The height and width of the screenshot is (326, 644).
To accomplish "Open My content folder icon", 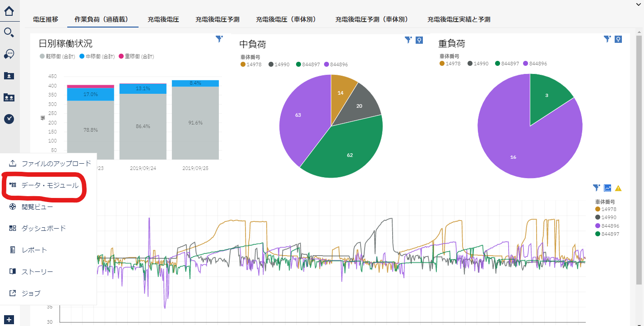I will click(9, 76).
